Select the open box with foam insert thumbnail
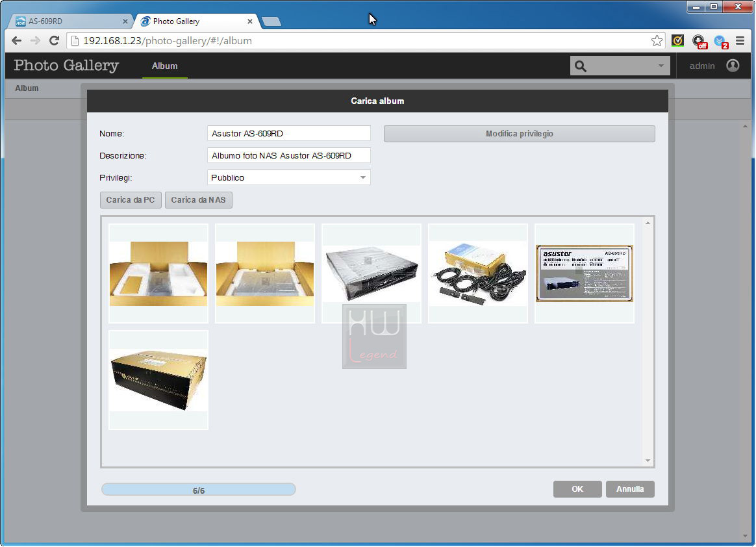Image resolution: width=756 pixels, height=547 pixels. pyautogui.click(x=158, y=273)
